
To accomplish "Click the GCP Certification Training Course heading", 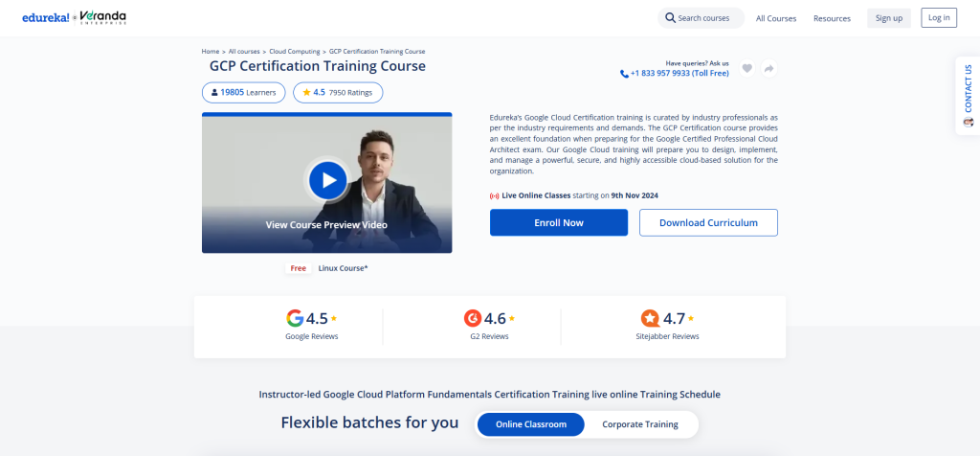I will 318,66.
